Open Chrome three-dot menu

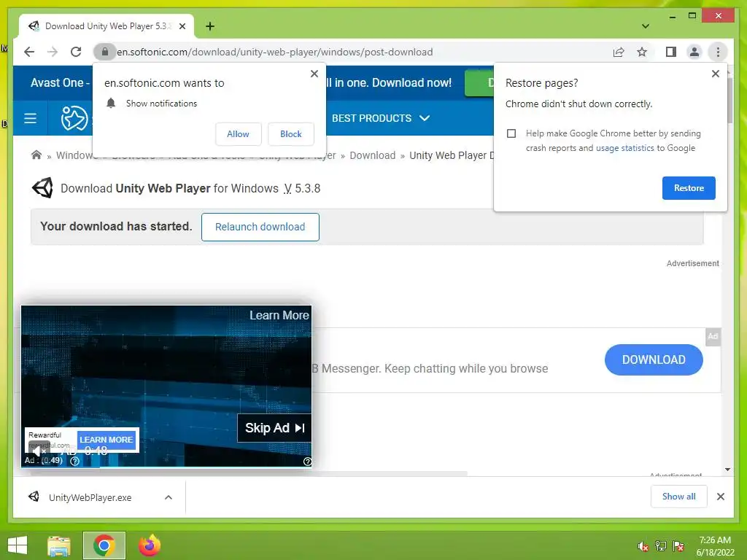[718, 52]
